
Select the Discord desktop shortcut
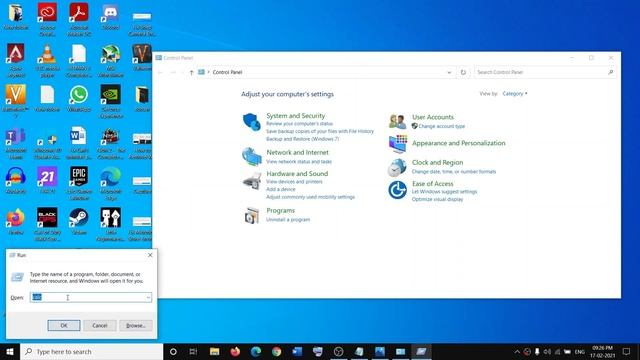110,16
